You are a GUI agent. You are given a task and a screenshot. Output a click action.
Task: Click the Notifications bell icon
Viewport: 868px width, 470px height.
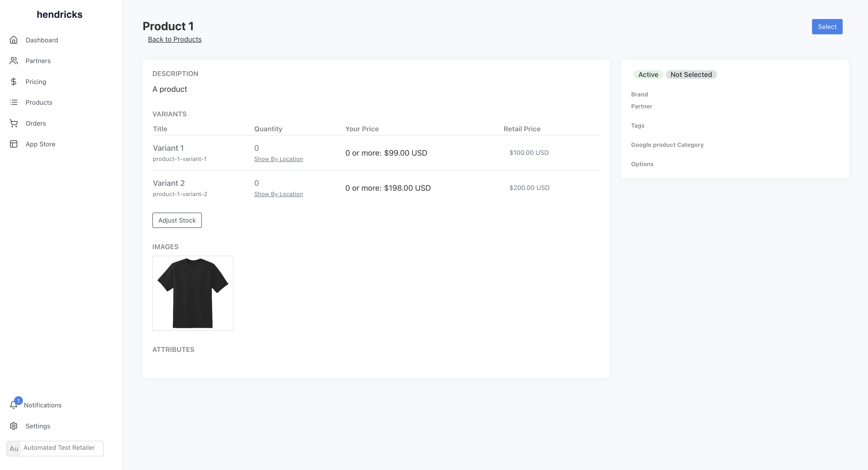13,405
